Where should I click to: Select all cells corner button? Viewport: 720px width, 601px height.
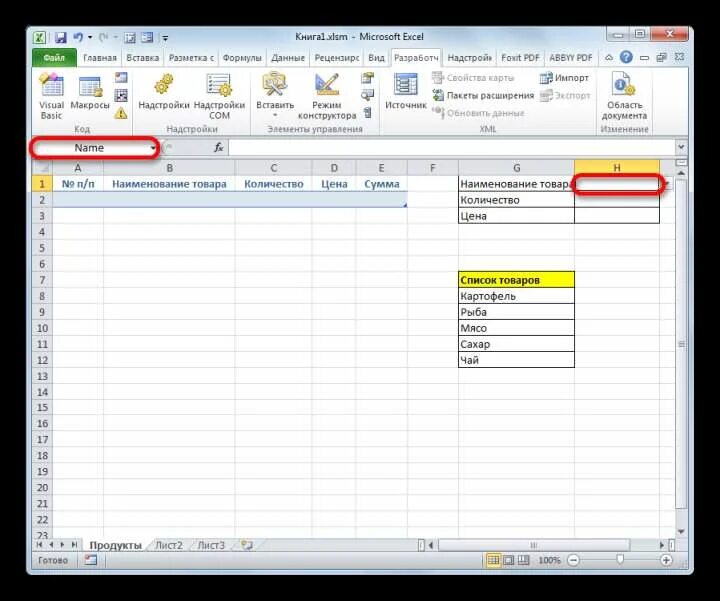click(x=43, y=168)
